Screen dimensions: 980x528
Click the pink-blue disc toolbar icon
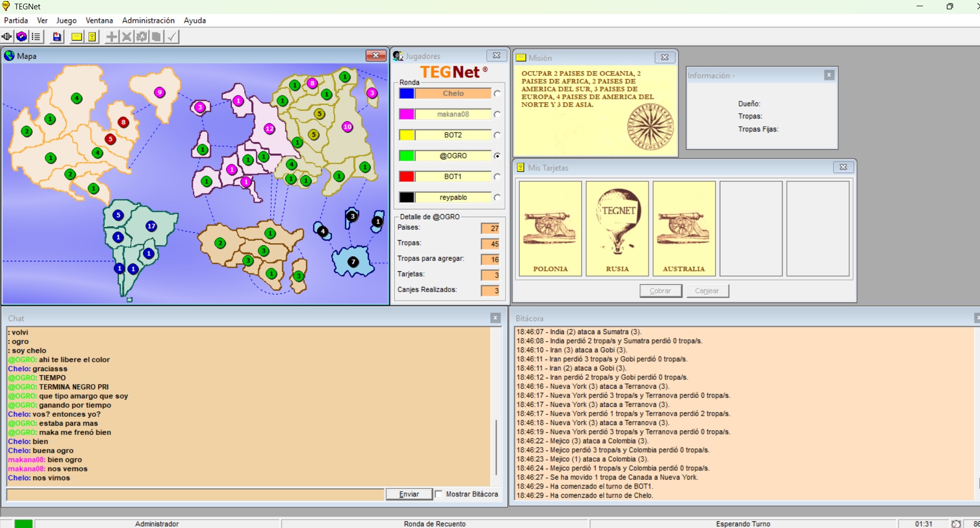[21, 37]
